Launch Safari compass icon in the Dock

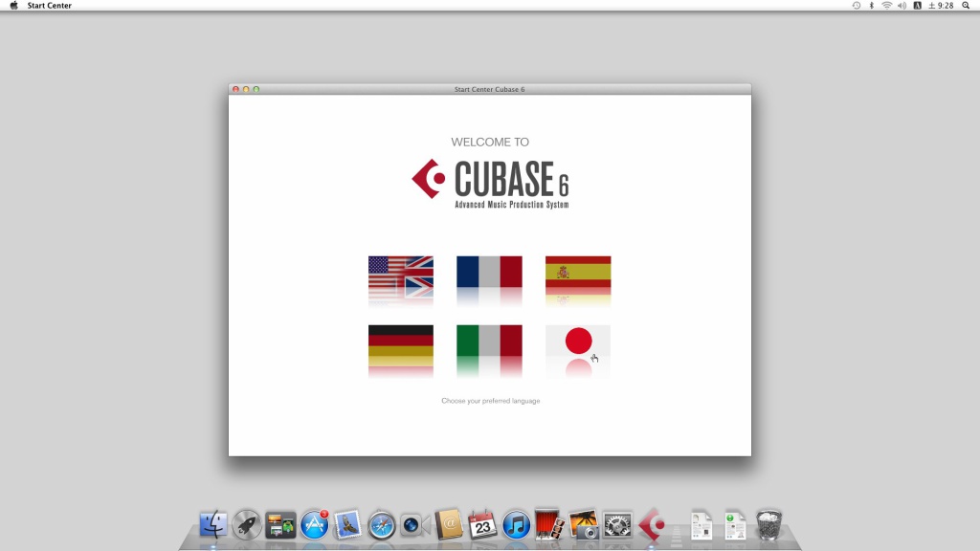coord(381,525)
